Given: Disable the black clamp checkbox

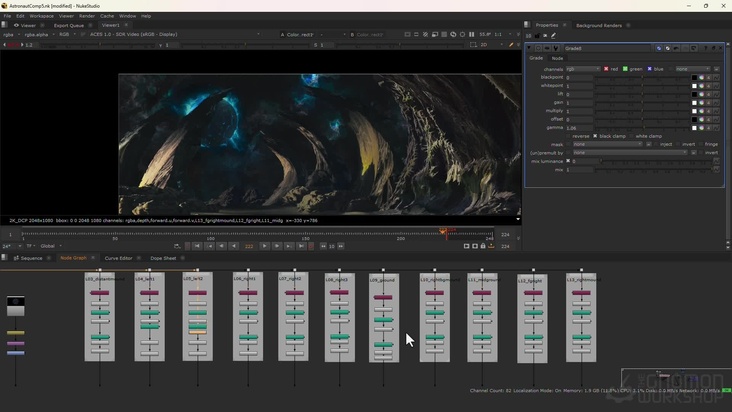Looking at the screenshot, I should (x=595, y=136).
